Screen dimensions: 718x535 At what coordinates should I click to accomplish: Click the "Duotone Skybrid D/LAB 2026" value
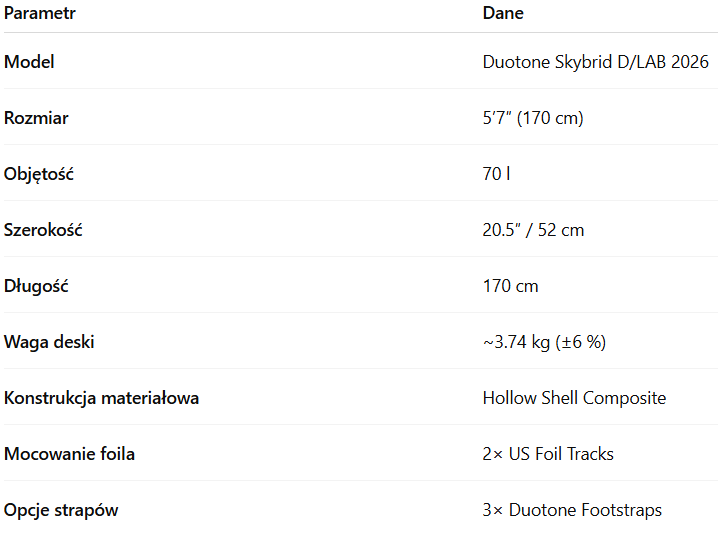(x=595, y=62)
